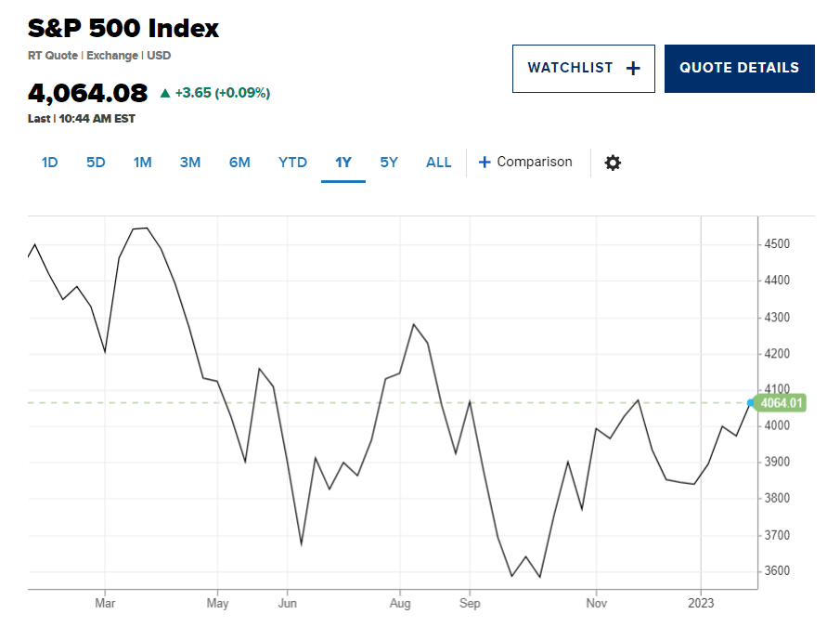Click the 4300 y-axis value
The width and height of the screenshot is (840, 627).
[777, 318]
